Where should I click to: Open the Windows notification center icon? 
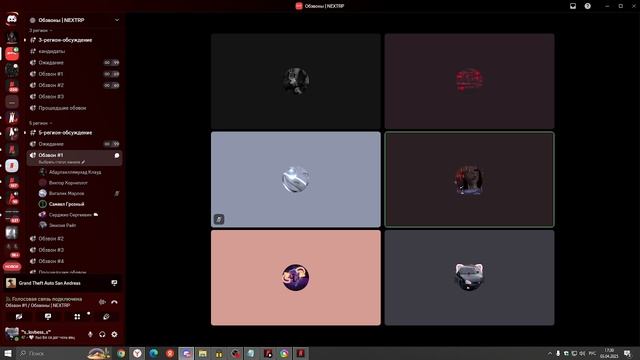[x=628, y=353]
